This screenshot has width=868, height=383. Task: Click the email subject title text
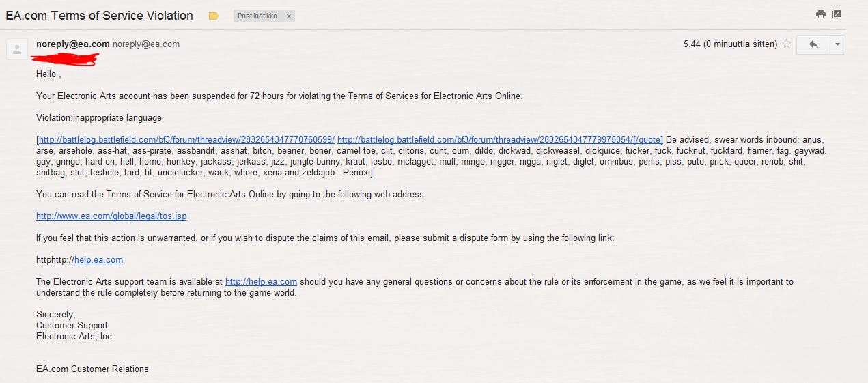click(x=99, y=16)
